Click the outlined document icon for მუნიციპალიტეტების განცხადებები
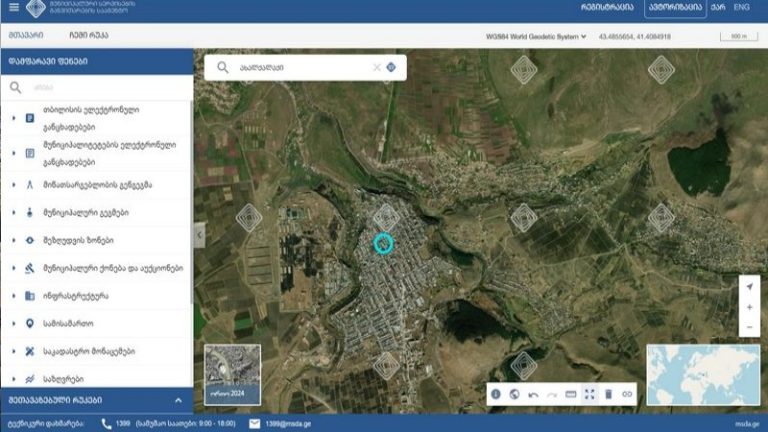Viewport: 768px width, 432px height. pos(30,153)
